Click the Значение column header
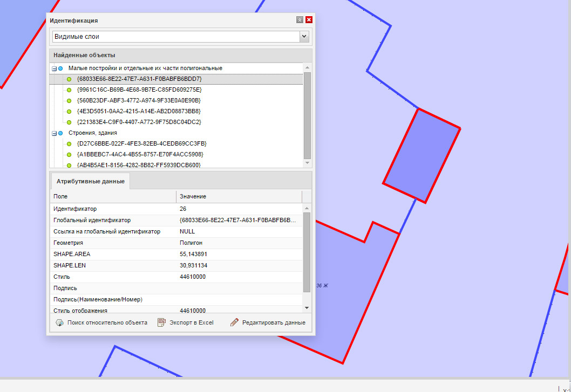Viewport: 571px width, 392px height. pyautogui.click(x=239, y=197)
